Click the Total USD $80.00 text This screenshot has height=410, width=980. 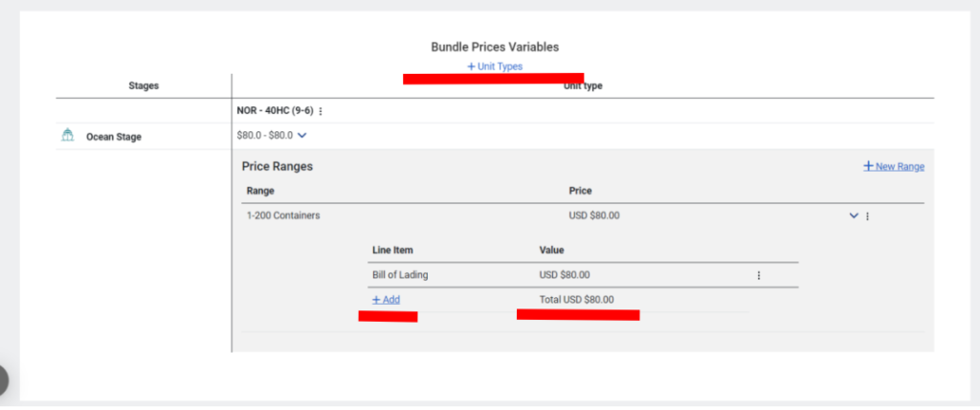coord(576,300)
